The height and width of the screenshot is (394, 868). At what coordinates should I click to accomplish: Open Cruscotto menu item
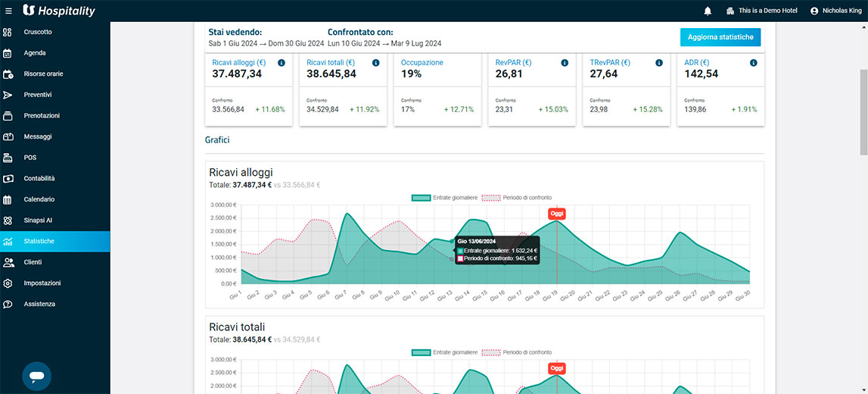(54, 32)
